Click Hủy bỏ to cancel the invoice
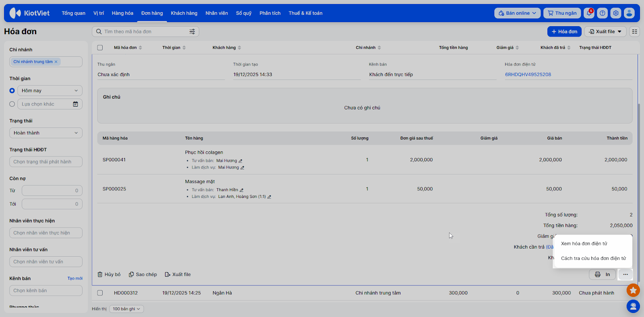The width and height of the screenshot is (644, 317). pyautogui.click(x=109, y=275)
